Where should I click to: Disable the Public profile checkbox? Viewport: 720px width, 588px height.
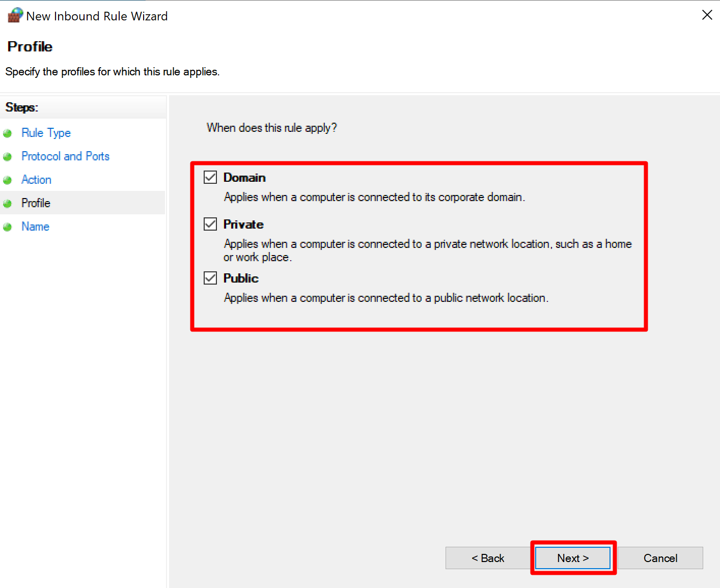(x=210, y=278)
